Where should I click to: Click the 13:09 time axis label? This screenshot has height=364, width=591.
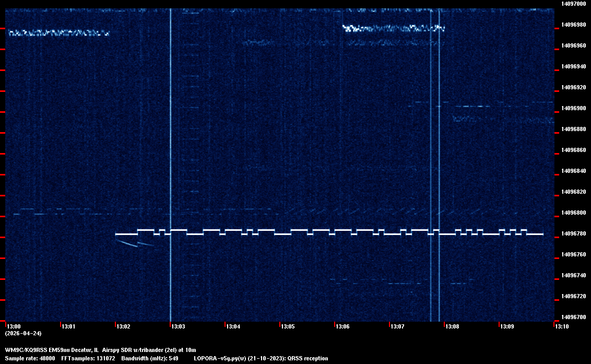pyautogui.click(x=506, y=327)
